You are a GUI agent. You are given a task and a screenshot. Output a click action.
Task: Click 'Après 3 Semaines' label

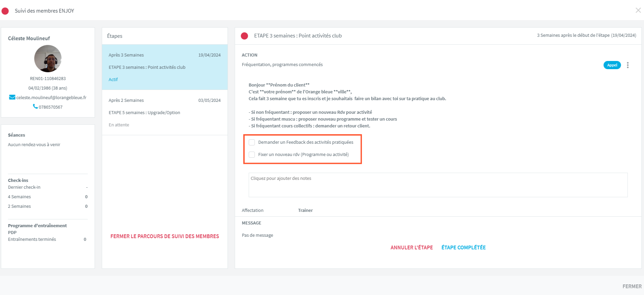coord(126,55)
